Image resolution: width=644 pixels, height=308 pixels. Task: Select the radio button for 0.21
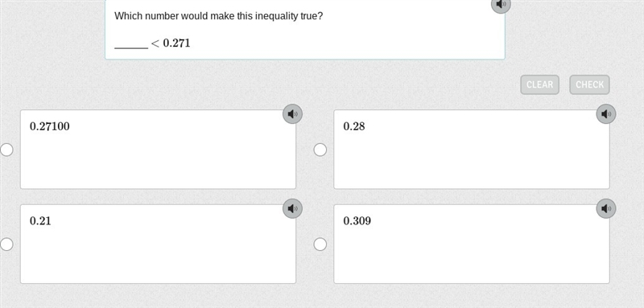click(x=6, y=244)
